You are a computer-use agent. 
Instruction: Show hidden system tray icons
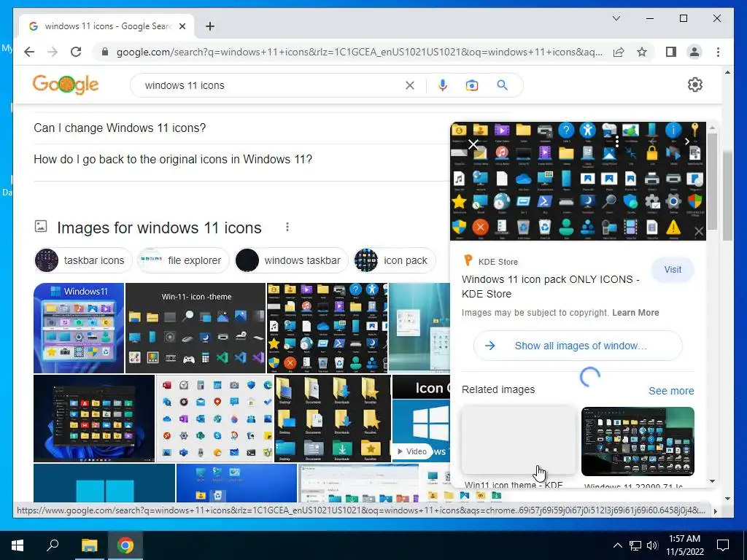coord(617,545)
